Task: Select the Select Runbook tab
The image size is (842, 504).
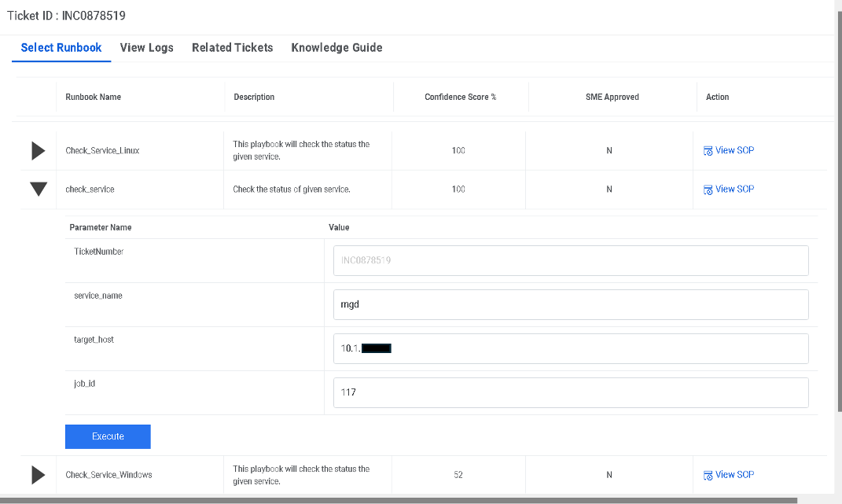Action: click(x=61, y=48)
